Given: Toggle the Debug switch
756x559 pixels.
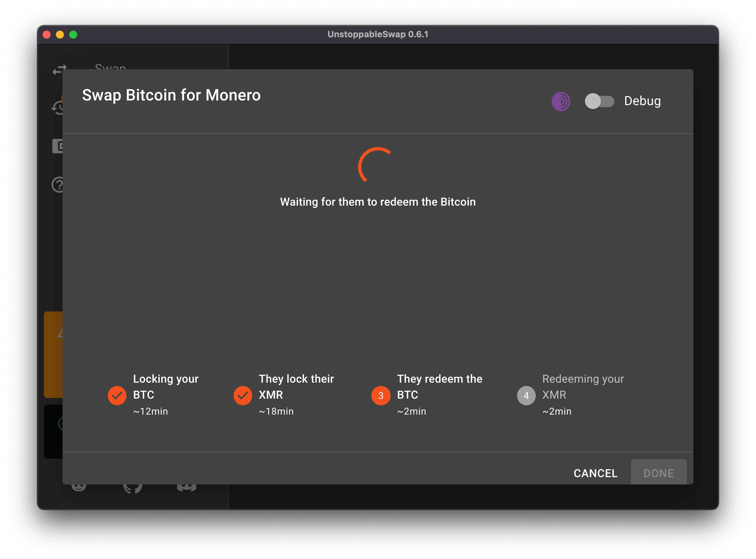Looking at the screenshot, I should 599,101.
